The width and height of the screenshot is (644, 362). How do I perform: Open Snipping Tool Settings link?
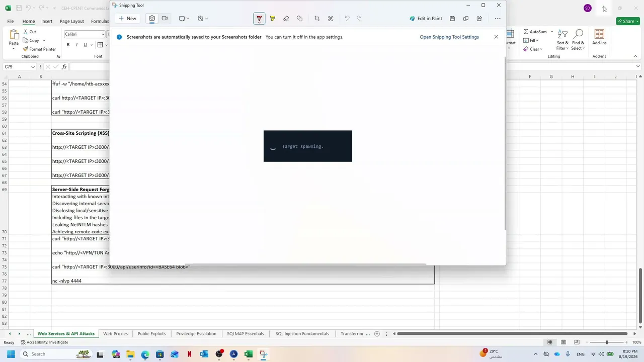coord(449,37)
